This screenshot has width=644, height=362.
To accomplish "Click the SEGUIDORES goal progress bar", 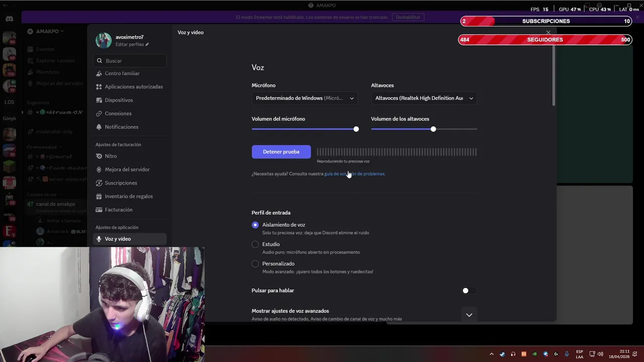I will (x=545, y=40).
